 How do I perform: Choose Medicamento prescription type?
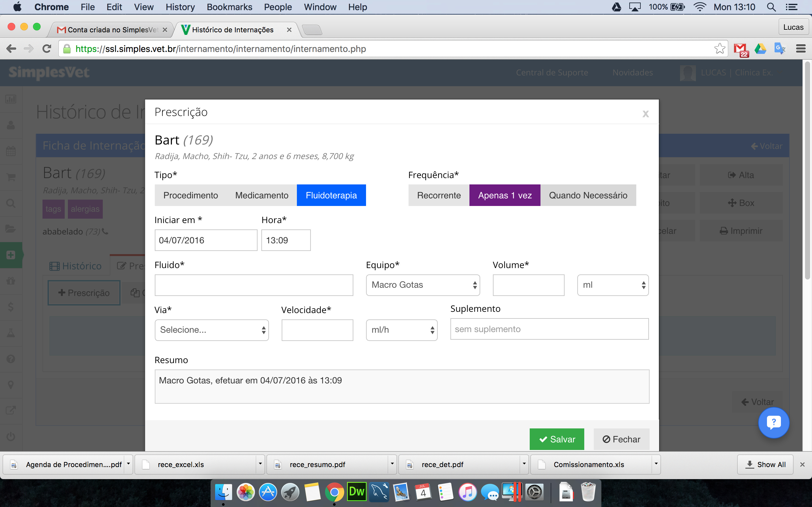[x=262, y=195]
